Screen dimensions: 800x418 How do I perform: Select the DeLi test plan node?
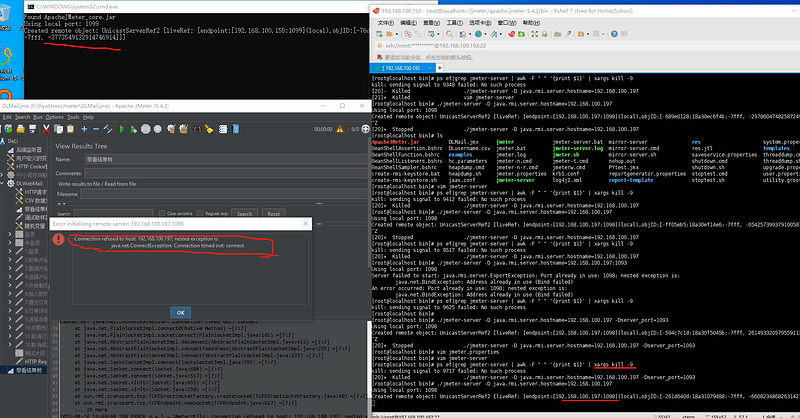tap(13, 141)
